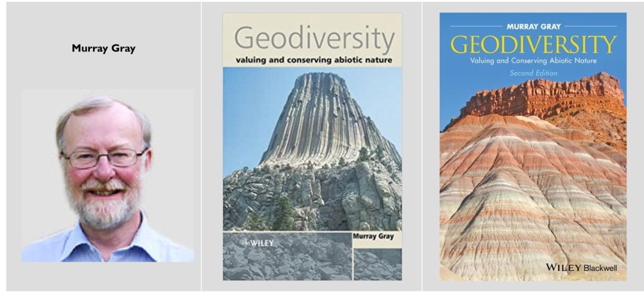Open the second edition Geodiversity book cover
The width and height of the screenshot is (644, 297).
click(533, 147)
